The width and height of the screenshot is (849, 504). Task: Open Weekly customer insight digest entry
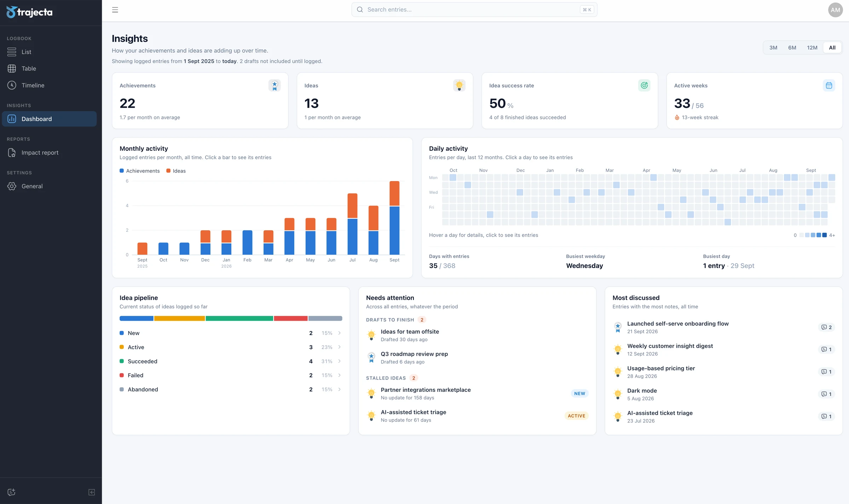pos(724,349)
